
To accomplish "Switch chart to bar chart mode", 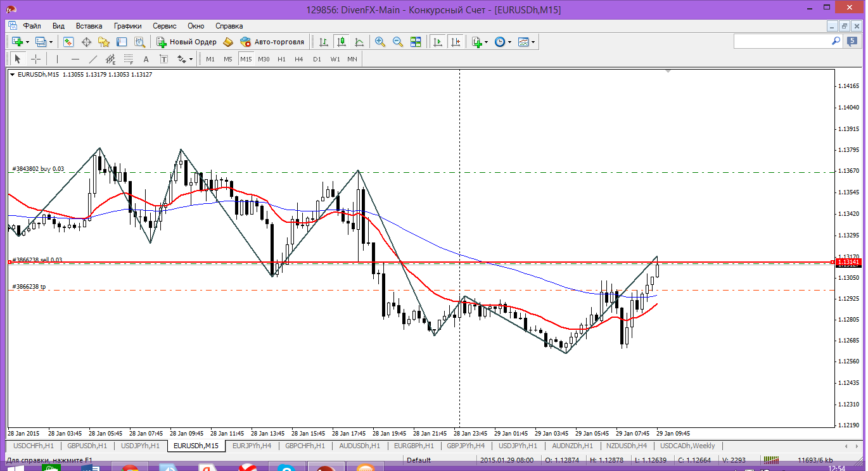I will pos(324,42).
